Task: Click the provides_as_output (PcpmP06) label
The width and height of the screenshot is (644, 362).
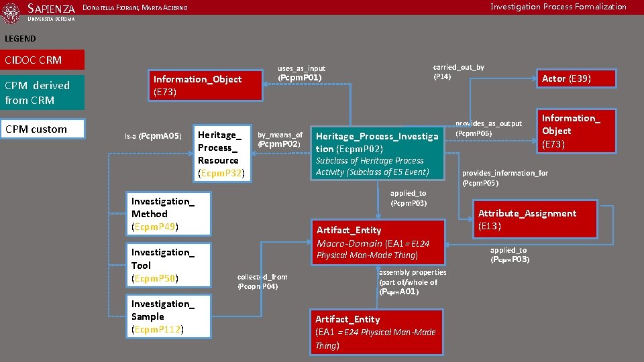Action: point(488,129)
